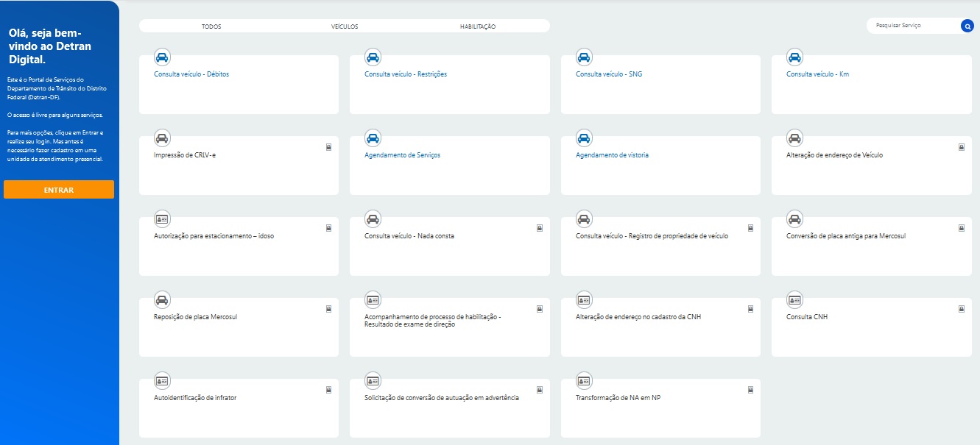980x445 pixels.
Task: Click the car icon on Agendamento de vistoria card
Action: (x=584, y=138)
